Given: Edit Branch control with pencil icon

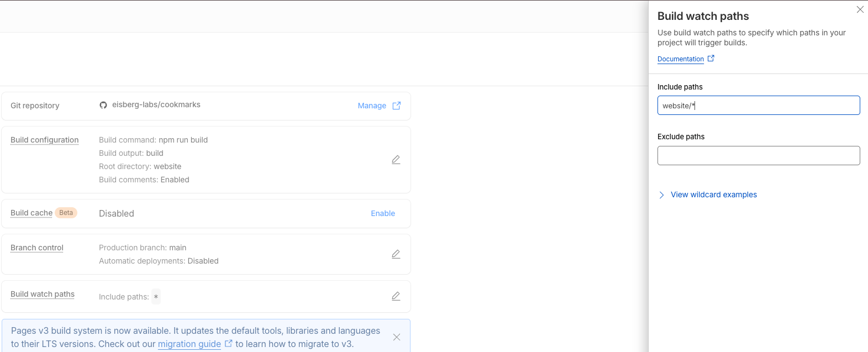Looking at the screenshot, I should coord(396,254).
